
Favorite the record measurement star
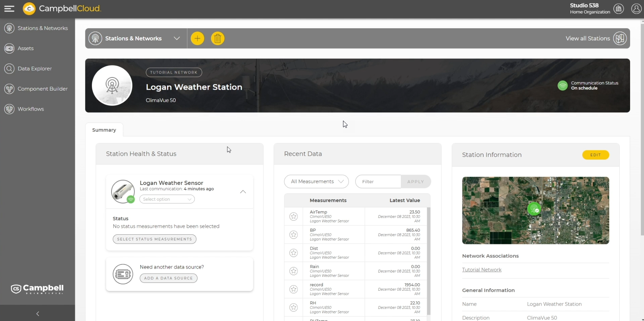click(294, 289)
